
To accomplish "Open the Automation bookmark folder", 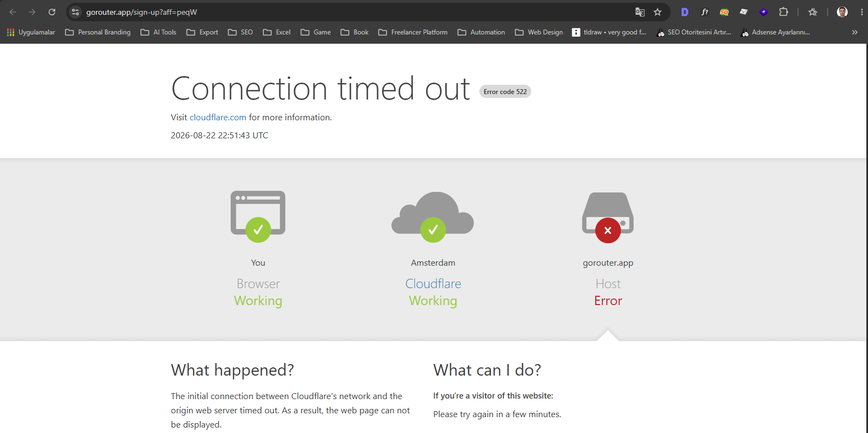I will pyautogui.click(x=482, y=32).
